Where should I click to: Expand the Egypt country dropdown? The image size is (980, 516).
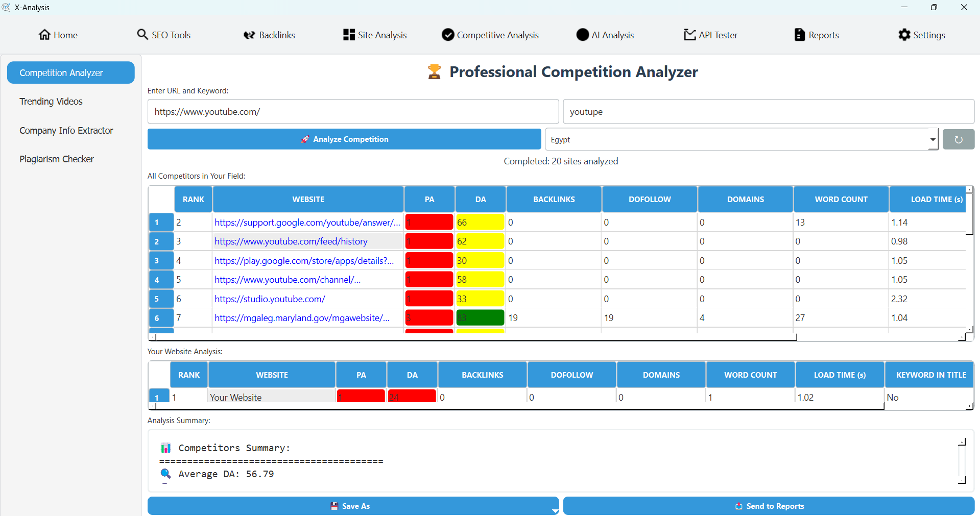click(x=933, y=139)
